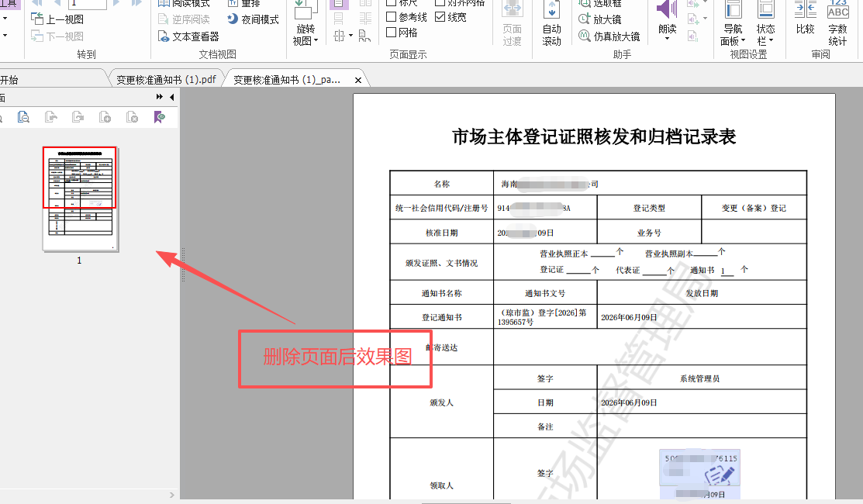Image resolution: width=863 pixels, height=504 pixels.
Task: Go to previous view (上一视图)
Action: (x=57, y=19)
